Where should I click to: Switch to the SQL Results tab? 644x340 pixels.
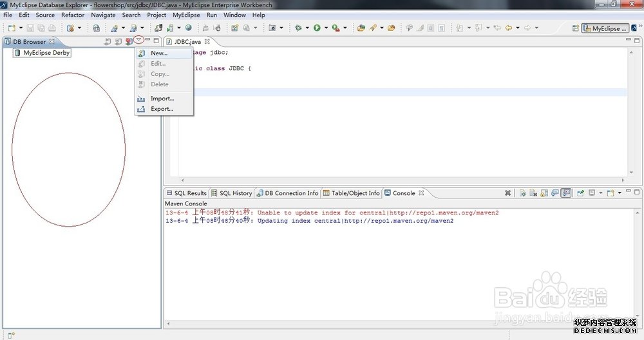pos(187,193)
